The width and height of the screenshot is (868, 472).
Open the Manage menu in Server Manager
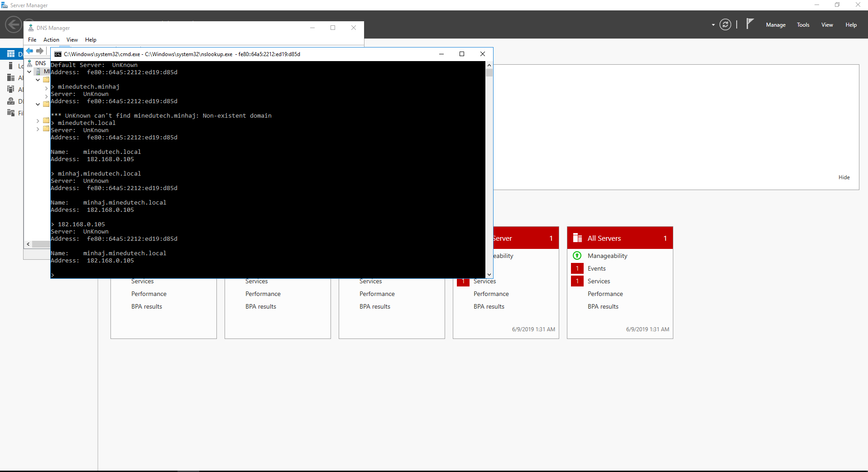coord(775,25)
